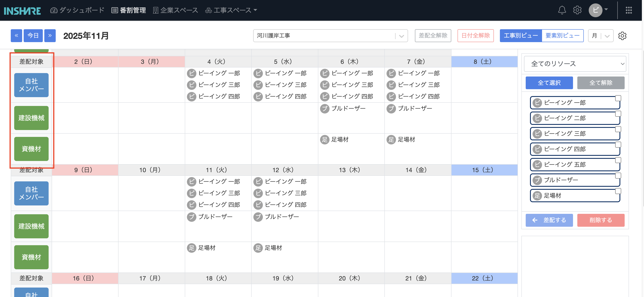This screenshot has height=297, width=644.
Task: Click ブルドーザー avatar in resource list
Action: pyautogui.click(x=537, y=180)
